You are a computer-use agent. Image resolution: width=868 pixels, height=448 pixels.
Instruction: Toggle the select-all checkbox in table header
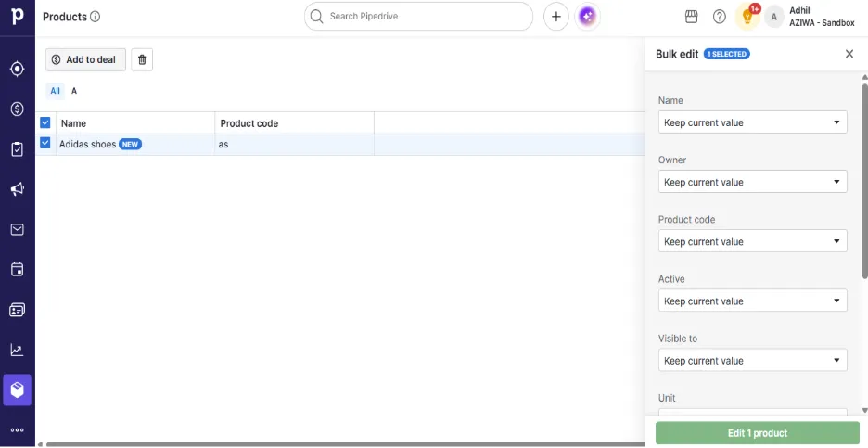coord(45,123)
